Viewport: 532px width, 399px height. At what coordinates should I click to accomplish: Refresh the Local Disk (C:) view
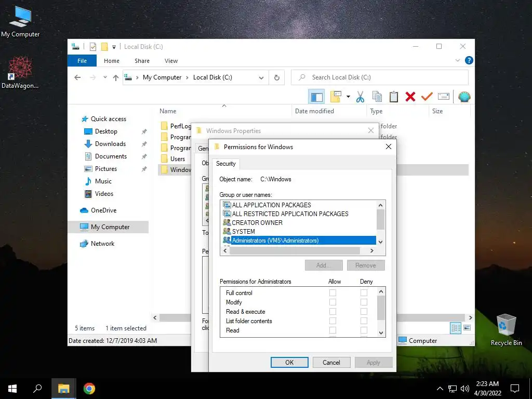tap(276, 78)
